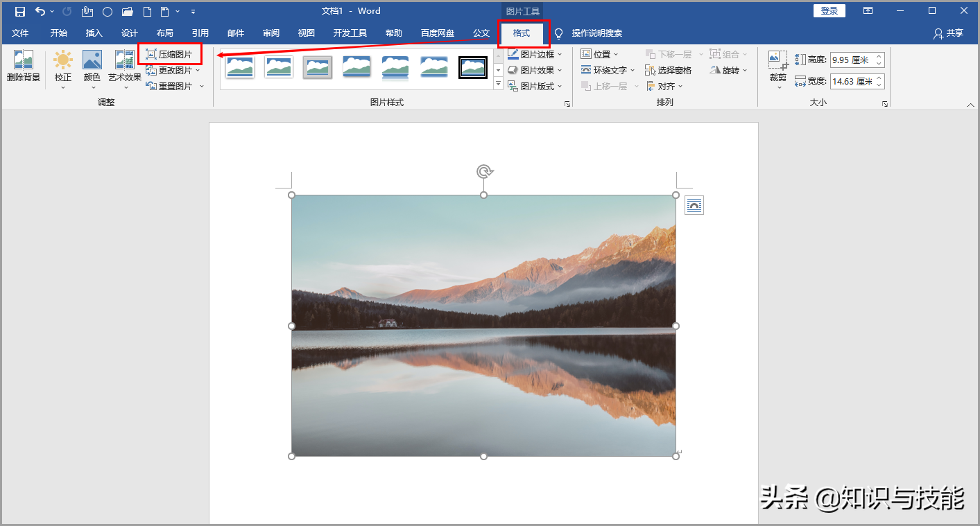Click the picture's rotation handle
Viewport: 980px width, 526px height.
(484, 171)
